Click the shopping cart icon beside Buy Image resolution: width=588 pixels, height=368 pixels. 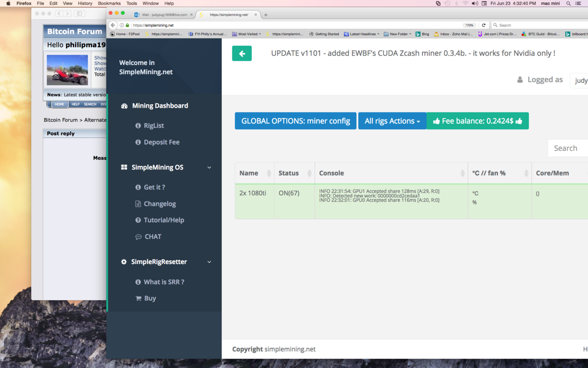(138, 298)
